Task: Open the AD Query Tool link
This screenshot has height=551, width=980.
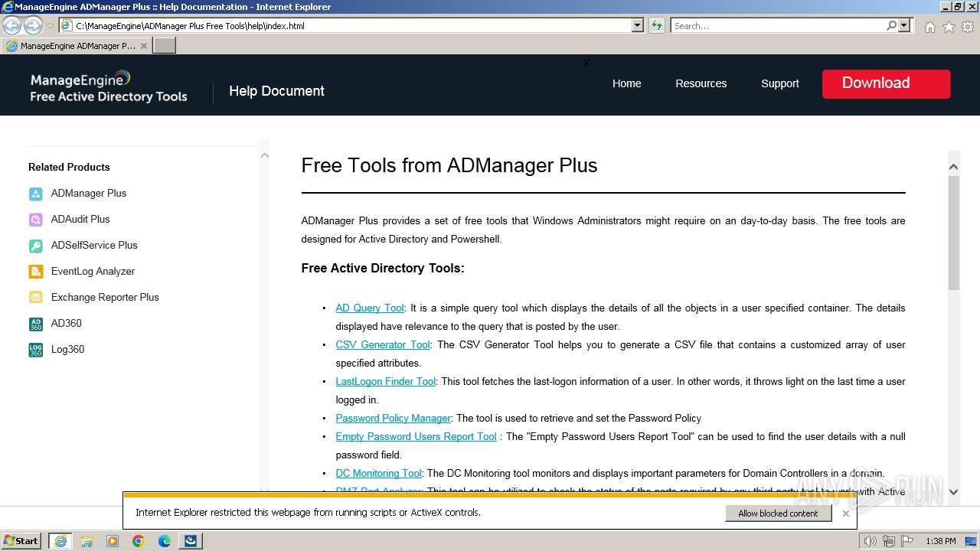Action: pyautogui.click(x=370, y=308)
